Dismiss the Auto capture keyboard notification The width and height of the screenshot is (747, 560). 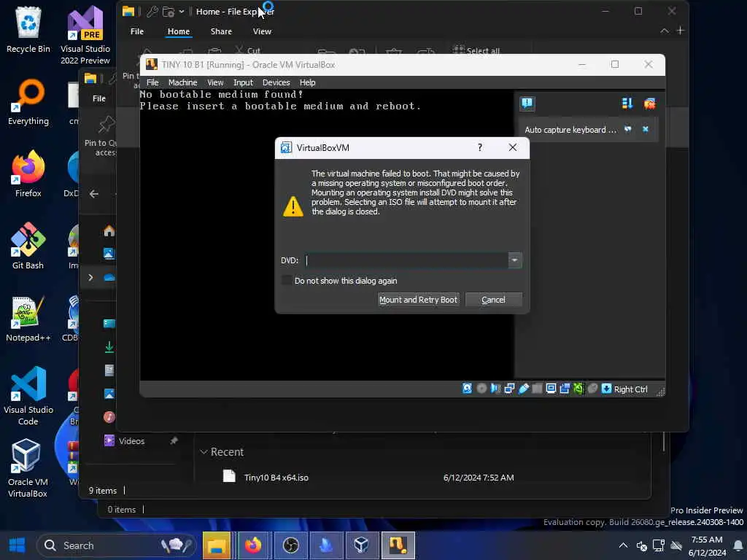tap(646, 129)
